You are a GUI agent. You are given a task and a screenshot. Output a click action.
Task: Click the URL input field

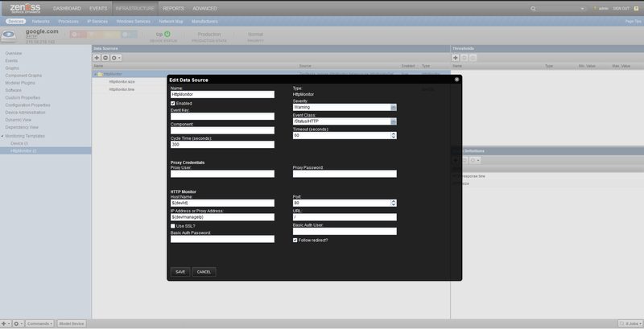345,217
